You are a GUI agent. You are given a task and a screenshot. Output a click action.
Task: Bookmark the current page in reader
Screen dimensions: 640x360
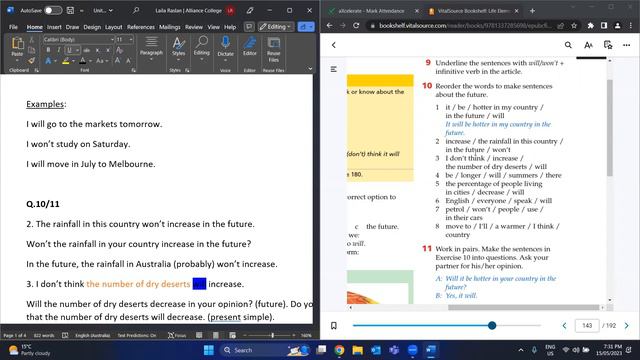333,325
